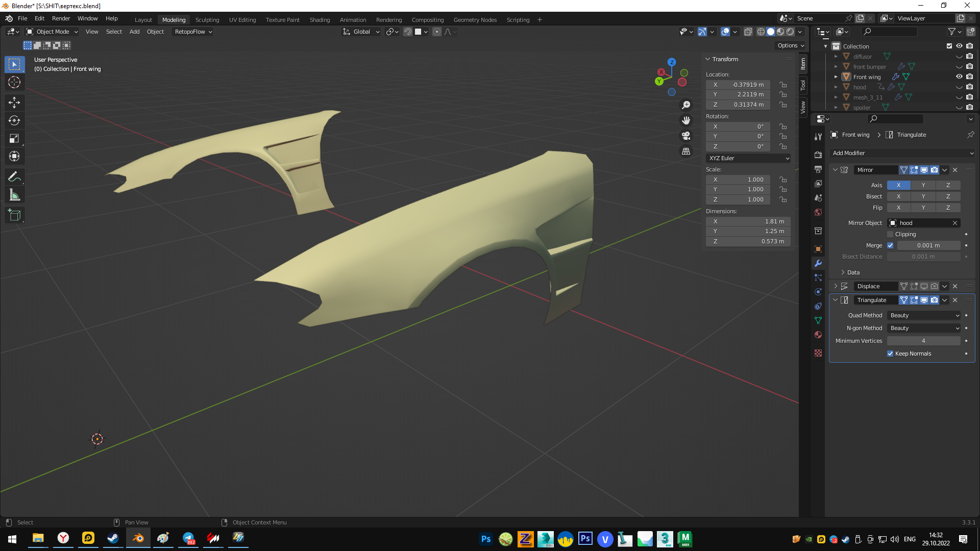Select the Rotate tool
980x551 pixels.
pos(14,120)
